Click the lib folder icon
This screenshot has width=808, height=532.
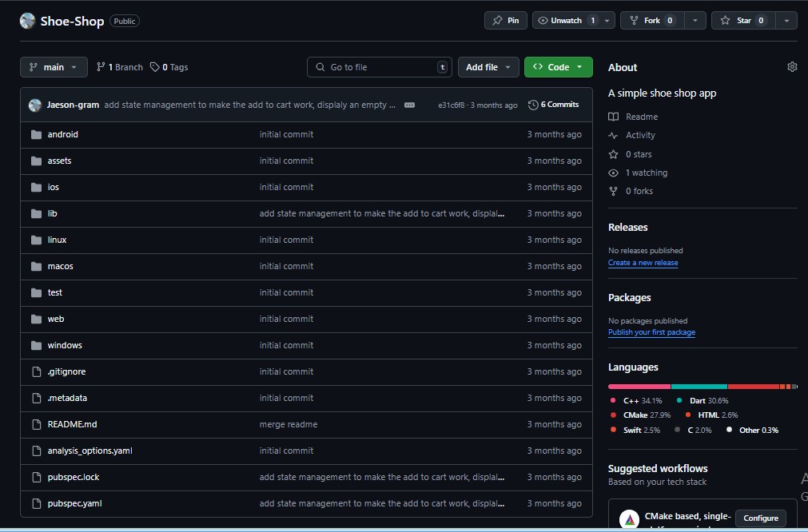pyautogui.click(x=36, y=213)
